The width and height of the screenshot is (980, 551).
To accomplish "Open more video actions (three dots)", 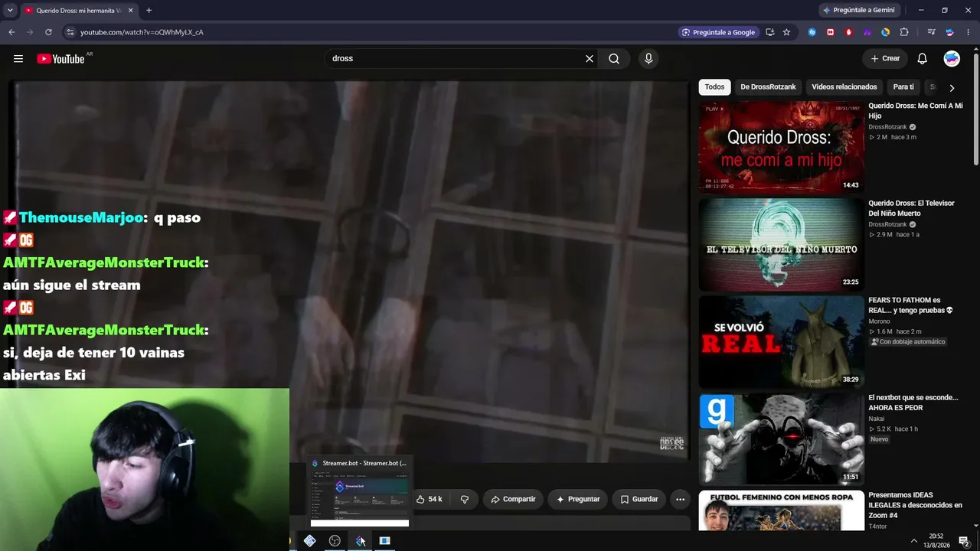I will [680, 499].
